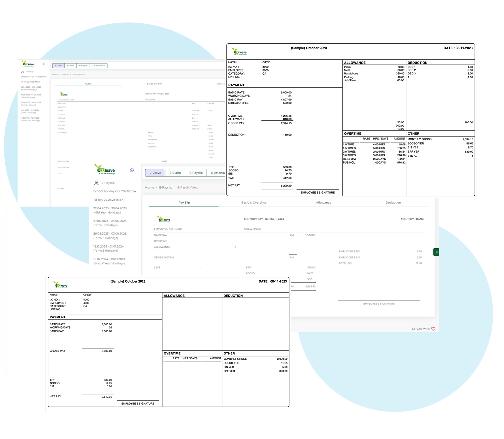Screen dimensions: 504x439
Task: Click the Ecoleave logo on the CHEW sample payslip
Action: [61, 285]
